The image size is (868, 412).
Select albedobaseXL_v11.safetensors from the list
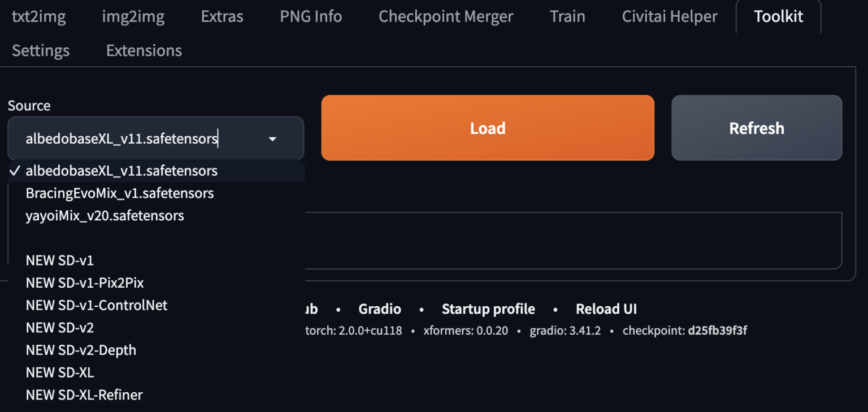[121, 171]
